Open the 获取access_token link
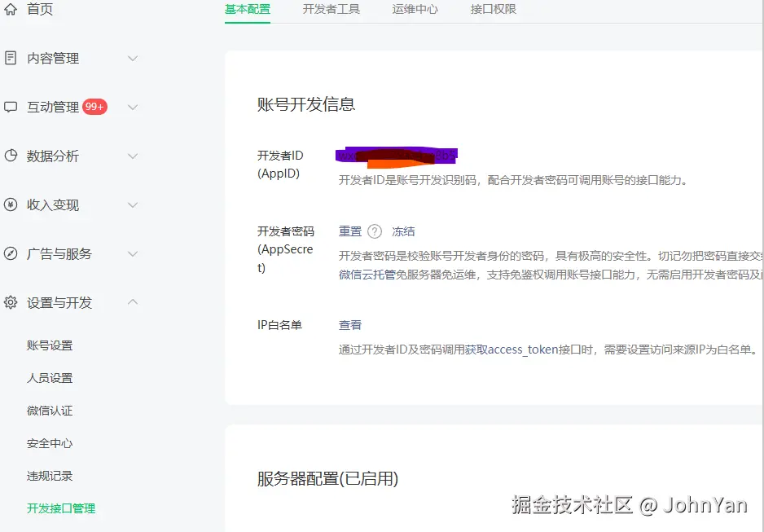The height and width of the screenshot is (532, 764). pyautogui.click(x=512, y=350)
